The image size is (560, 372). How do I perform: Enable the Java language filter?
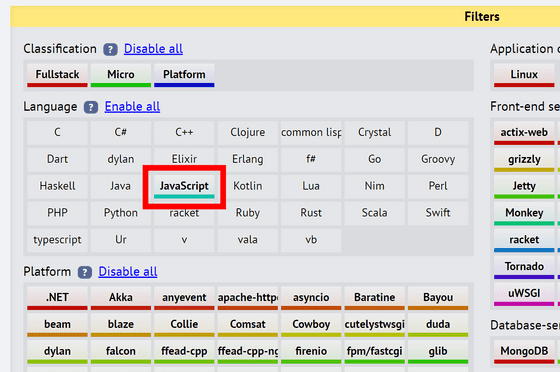121,187
